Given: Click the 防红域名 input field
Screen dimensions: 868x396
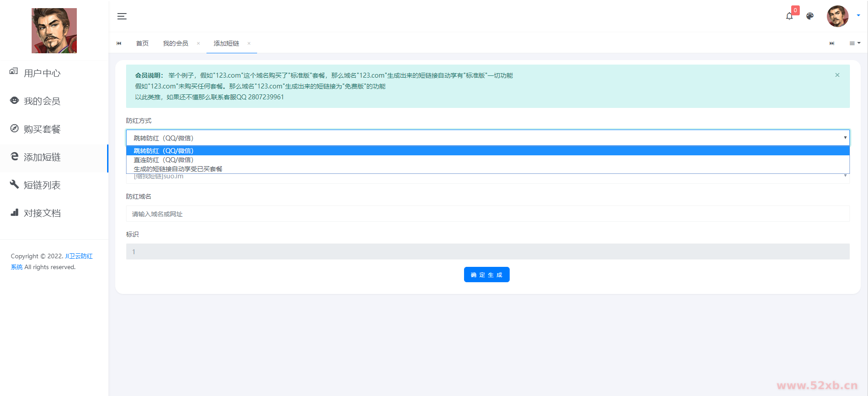Looking at the screenshot, I should pyautogui.click(x=488, y=214).
